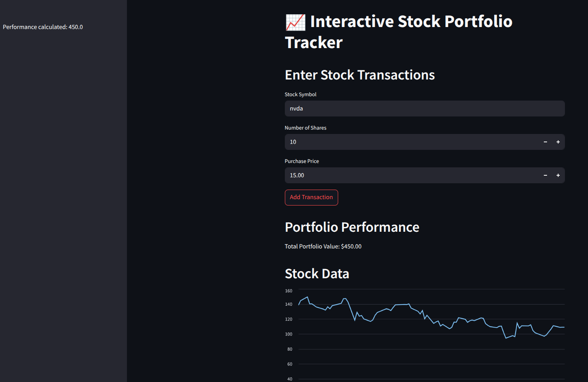Screen dimensions: 588x382
Task: Select the Enter Stock Transactions heading
Action: tap(360, 75)
